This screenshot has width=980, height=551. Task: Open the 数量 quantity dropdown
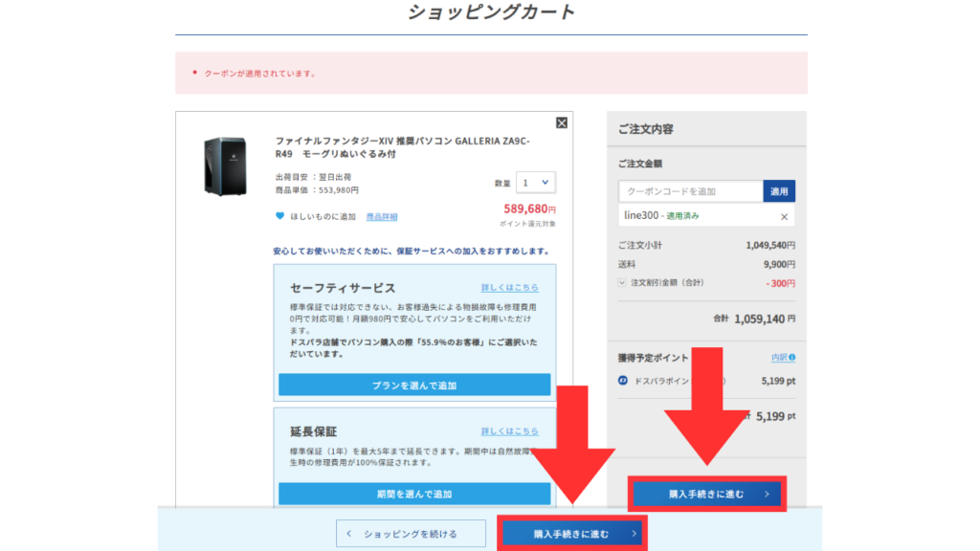(x=535, y=182)
